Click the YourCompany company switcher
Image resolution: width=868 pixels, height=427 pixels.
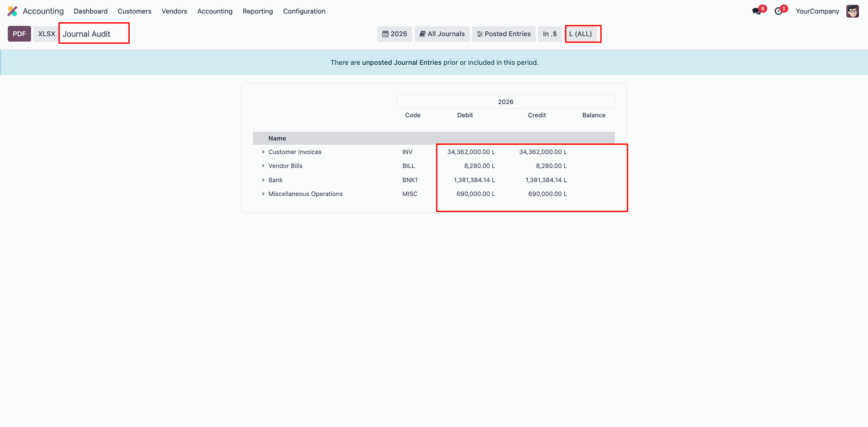tap(817, 11)
